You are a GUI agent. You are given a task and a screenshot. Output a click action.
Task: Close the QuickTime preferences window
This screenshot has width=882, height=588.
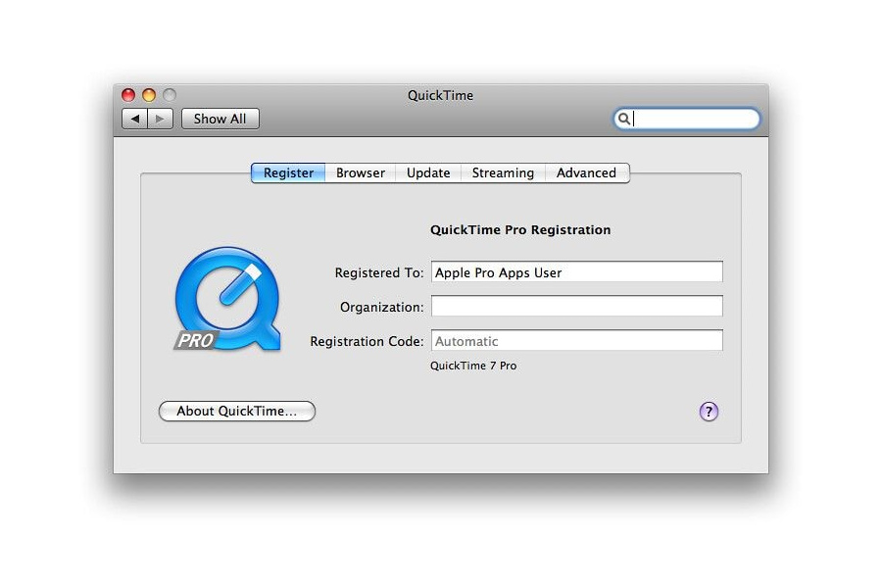click(x=128, y=95)
